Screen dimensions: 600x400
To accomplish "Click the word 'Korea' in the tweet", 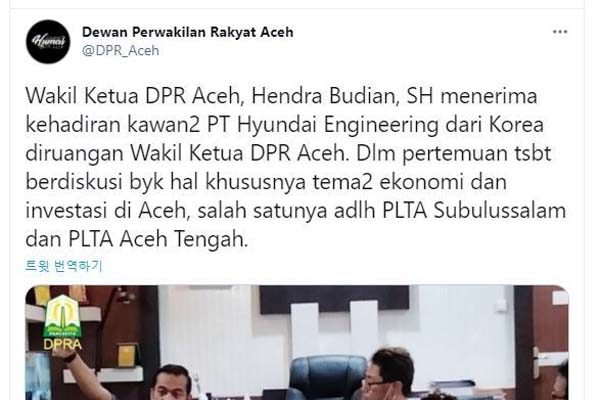I will point(517,124).
